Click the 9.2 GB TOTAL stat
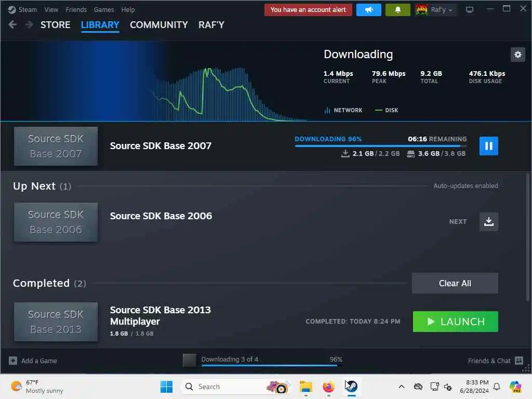 (431, 77)
